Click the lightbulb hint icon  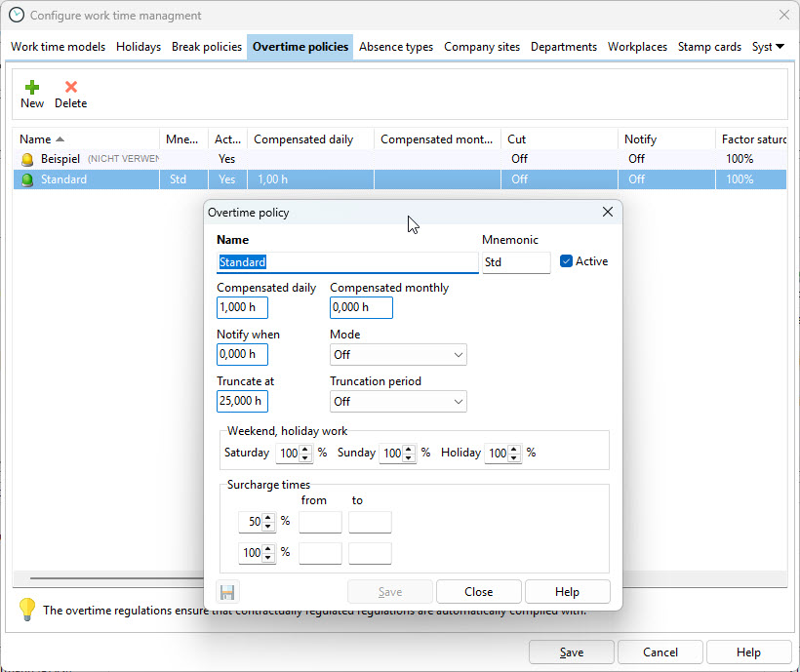(x=27, y=610)
